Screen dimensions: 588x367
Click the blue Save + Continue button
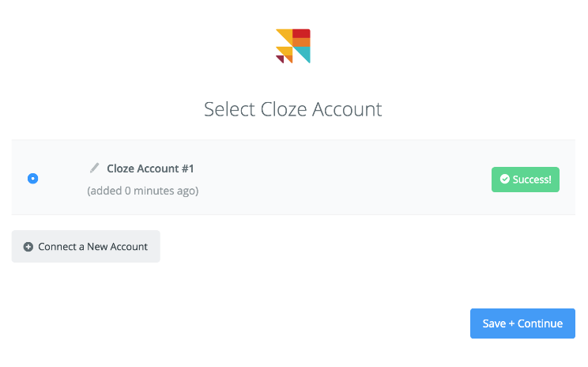[x=522, y=323]
